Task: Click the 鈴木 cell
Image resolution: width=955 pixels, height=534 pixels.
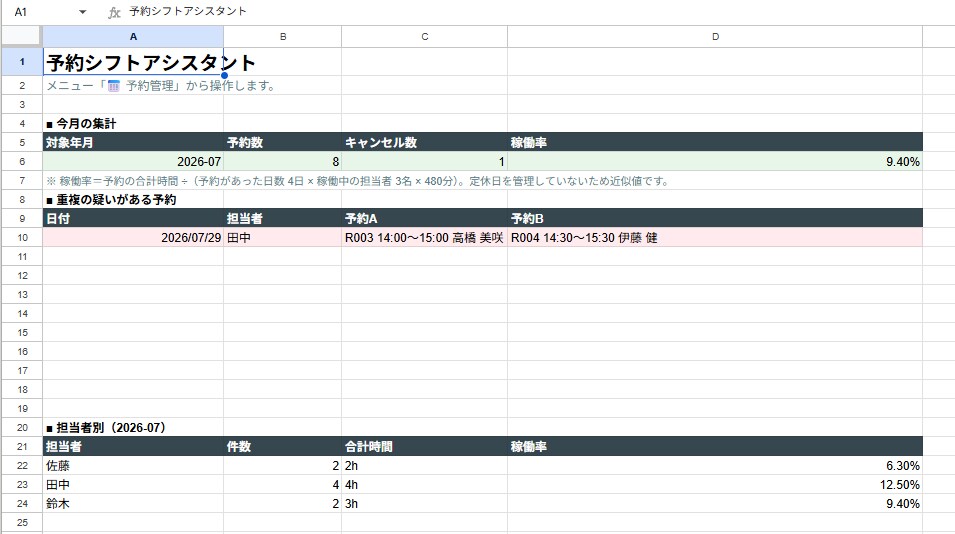Action: click(x=133, y=504)
